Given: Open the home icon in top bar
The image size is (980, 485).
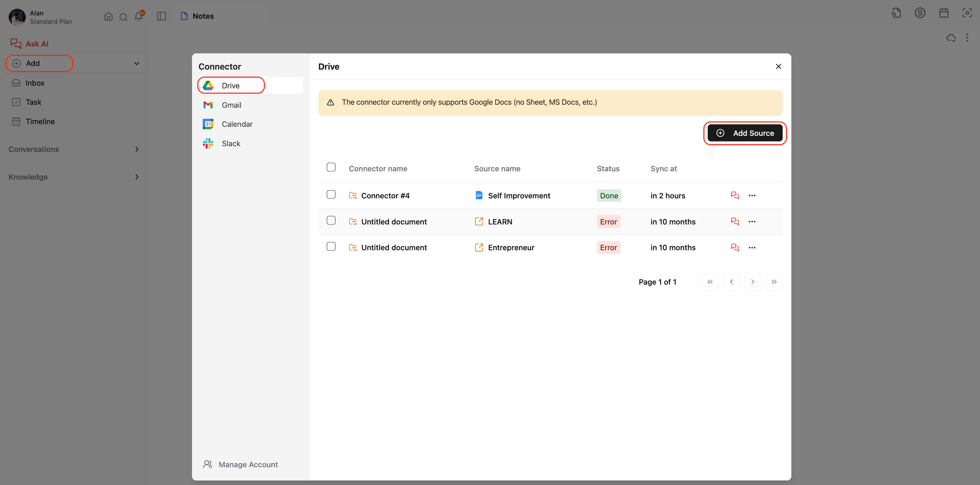Looking at the screenshot, I should (108, 17).
